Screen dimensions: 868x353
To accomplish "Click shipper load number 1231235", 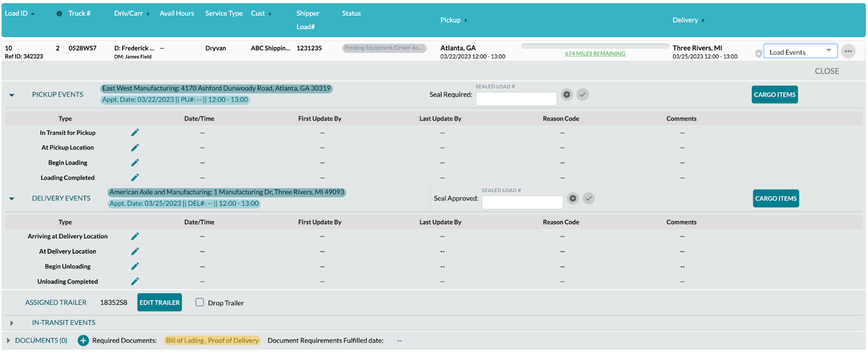I will [x=309, y=48].
